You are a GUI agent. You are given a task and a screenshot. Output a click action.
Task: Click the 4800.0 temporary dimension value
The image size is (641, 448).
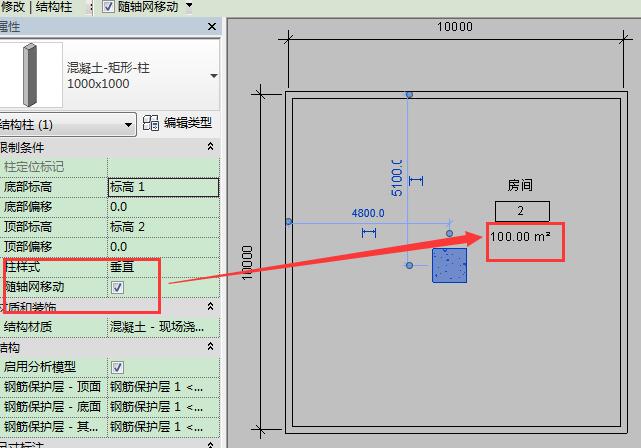tap(368, 213)
